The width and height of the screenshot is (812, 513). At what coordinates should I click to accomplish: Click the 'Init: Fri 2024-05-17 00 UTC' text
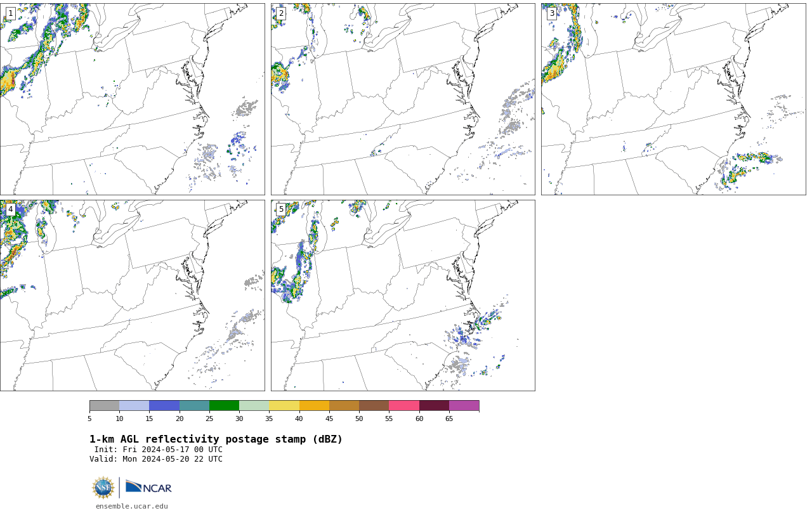point(159,450)
